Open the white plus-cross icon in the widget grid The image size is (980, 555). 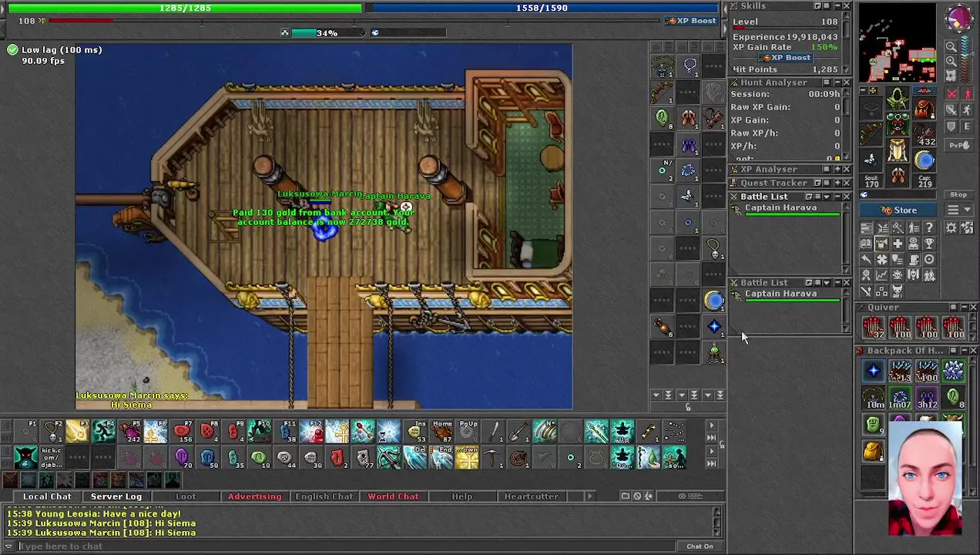[x=898, y=244]
